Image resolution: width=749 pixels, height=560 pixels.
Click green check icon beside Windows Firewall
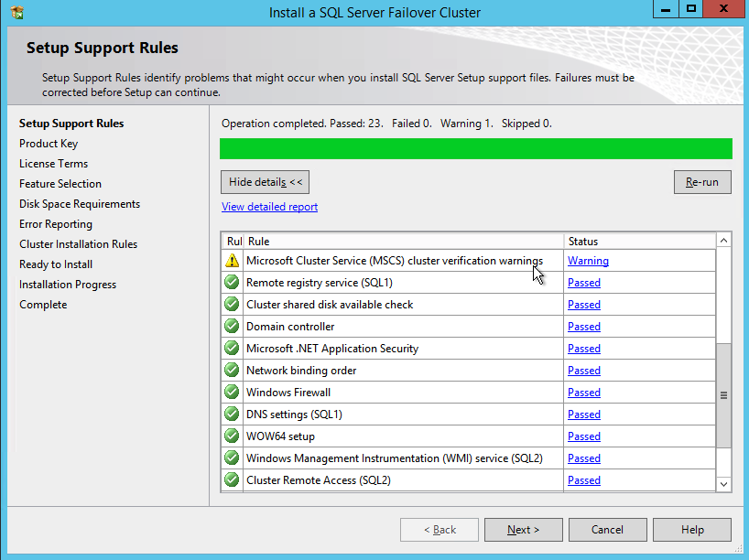pyautogui.click(x=232, y=393)
